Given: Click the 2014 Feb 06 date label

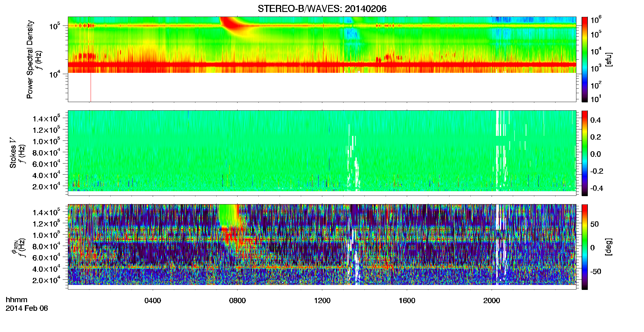Looking at the screenshot, I should coord(27,308).
